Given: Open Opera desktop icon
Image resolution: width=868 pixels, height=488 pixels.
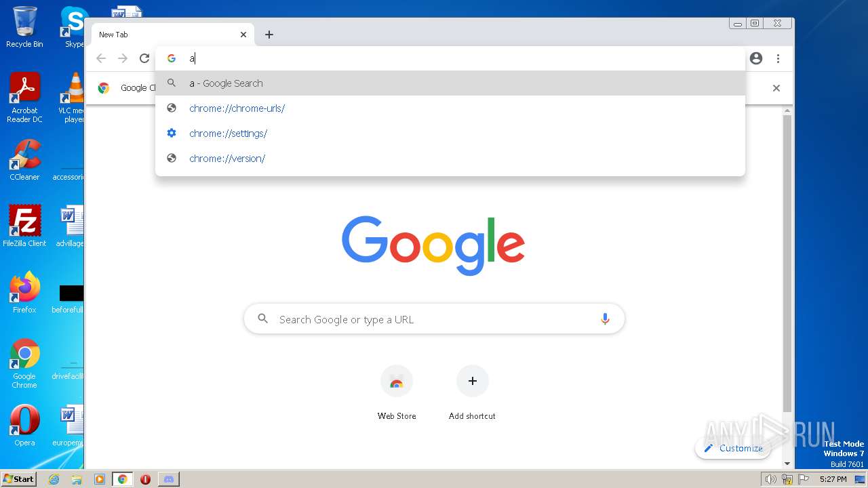Looking at the screenshot, I should pyautogui.click(x=24, y=426).
